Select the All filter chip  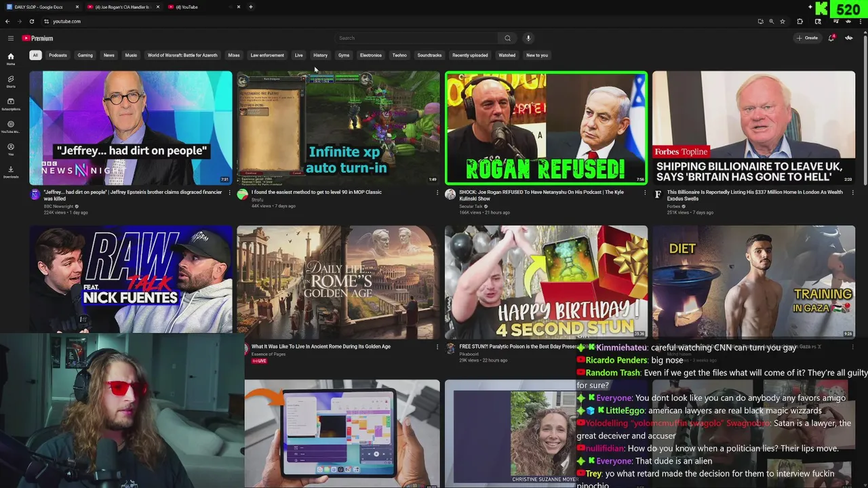35,55
